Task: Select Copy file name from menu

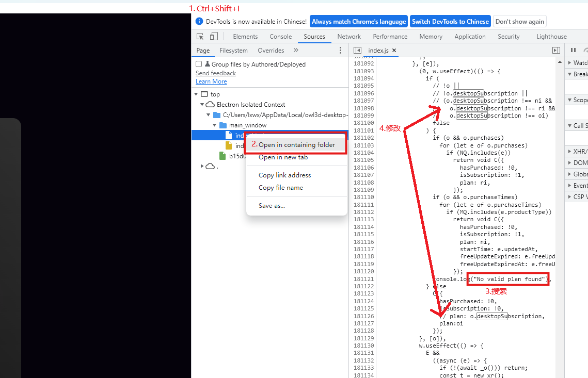Action: pos(280,188)
